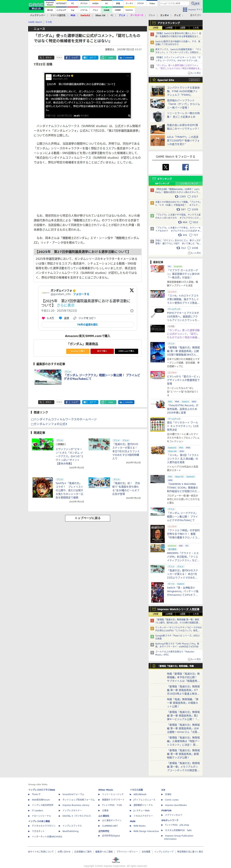The height and width of the screenshot is (868, 231).
Task: Like the embedded tweet heart icon
Action: (43, 318)
